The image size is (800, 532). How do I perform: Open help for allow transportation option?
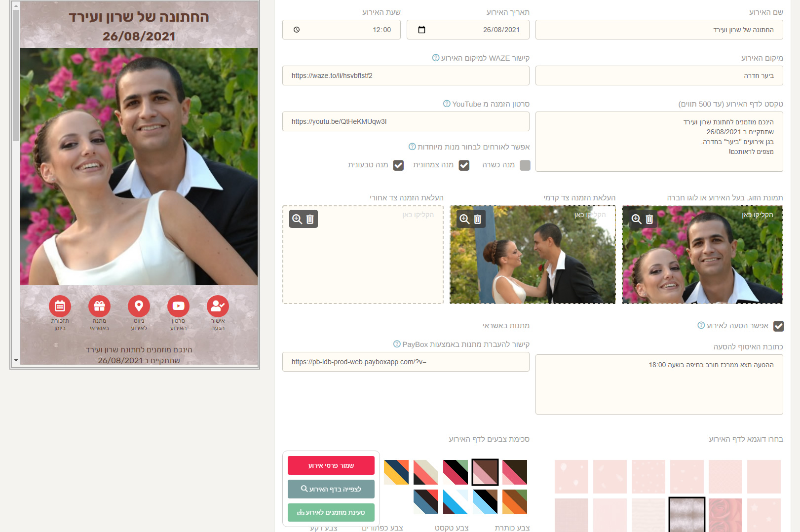[x=701, y=325]
